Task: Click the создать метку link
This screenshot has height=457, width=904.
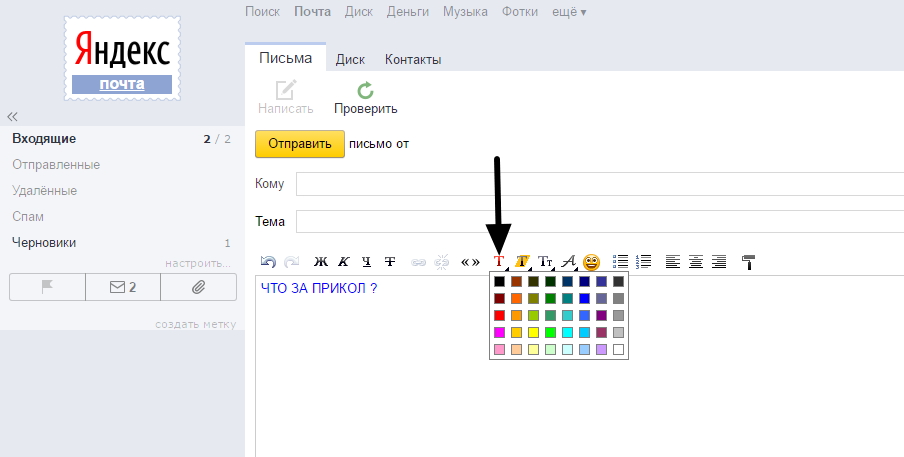Action: point(195,324)
